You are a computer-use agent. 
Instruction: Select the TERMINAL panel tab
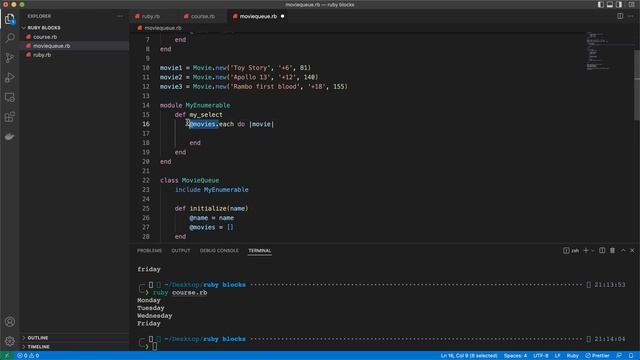point(260,251)
